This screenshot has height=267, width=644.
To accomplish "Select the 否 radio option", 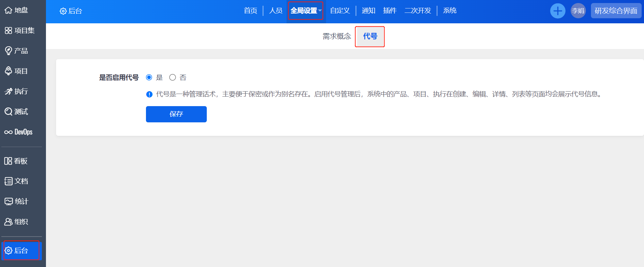I will pos(173,77).
